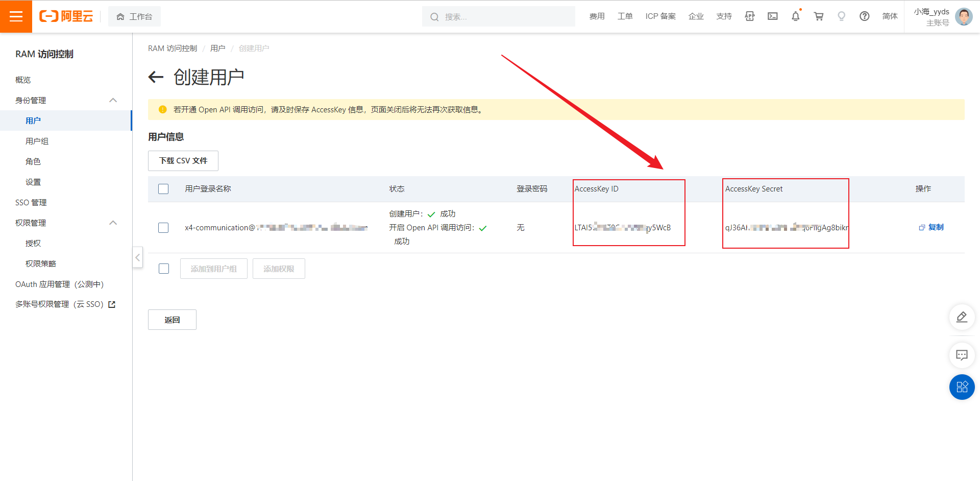The height and width of the screenshot is (481, 980).
Task: Open the App icon in top bar
Action: pos(749,16)
